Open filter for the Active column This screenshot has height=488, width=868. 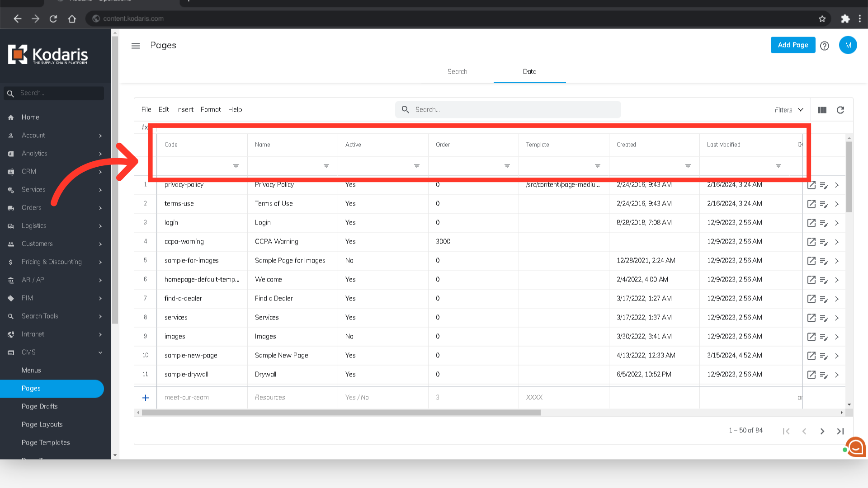(x=417, y=166)
